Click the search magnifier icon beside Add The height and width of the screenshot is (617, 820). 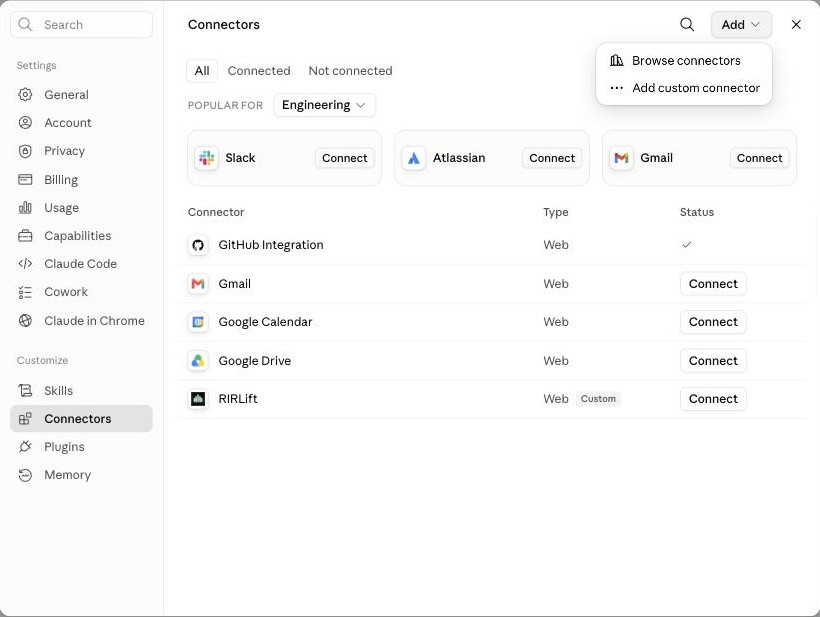687,25
